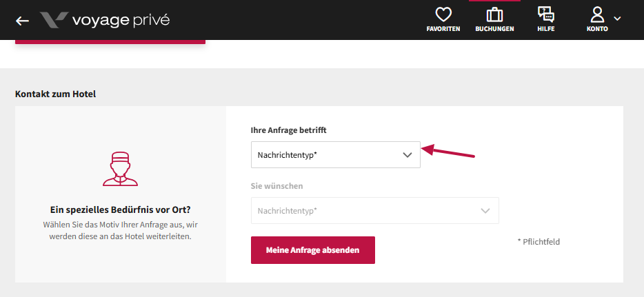
Task: Open the voyage privé logo homepage
Action: click(105, 20)
